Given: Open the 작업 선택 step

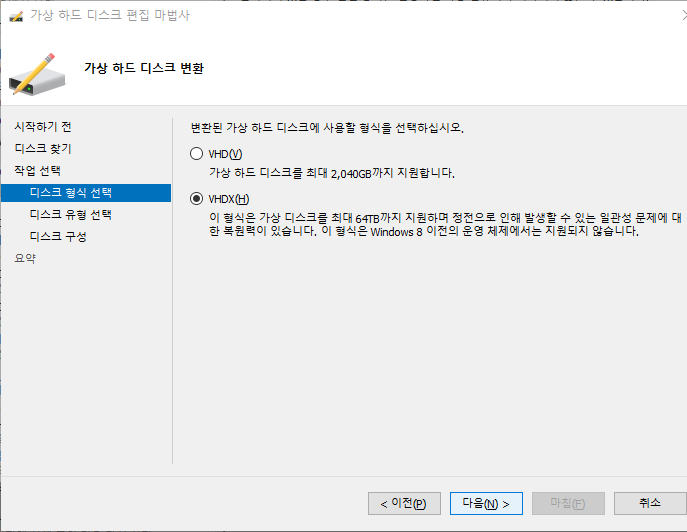Looking at the screenshot, I should pos(37,171).
